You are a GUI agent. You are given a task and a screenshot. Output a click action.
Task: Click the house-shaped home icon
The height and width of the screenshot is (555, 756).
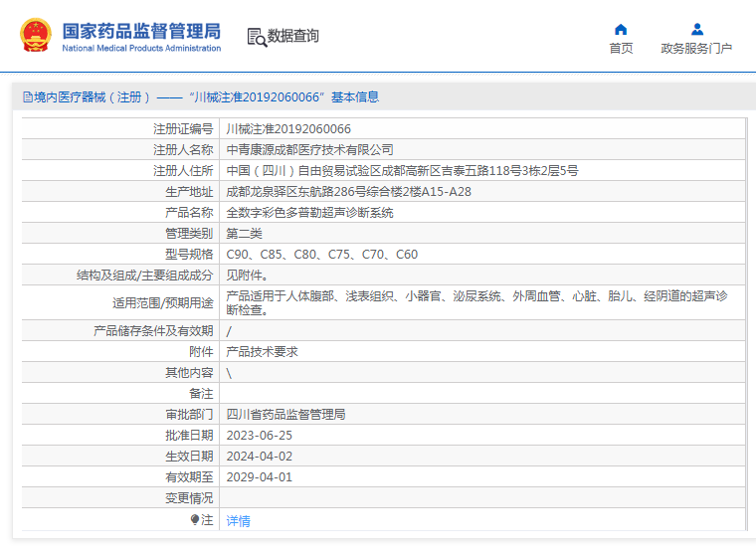(x=621, y=29)
